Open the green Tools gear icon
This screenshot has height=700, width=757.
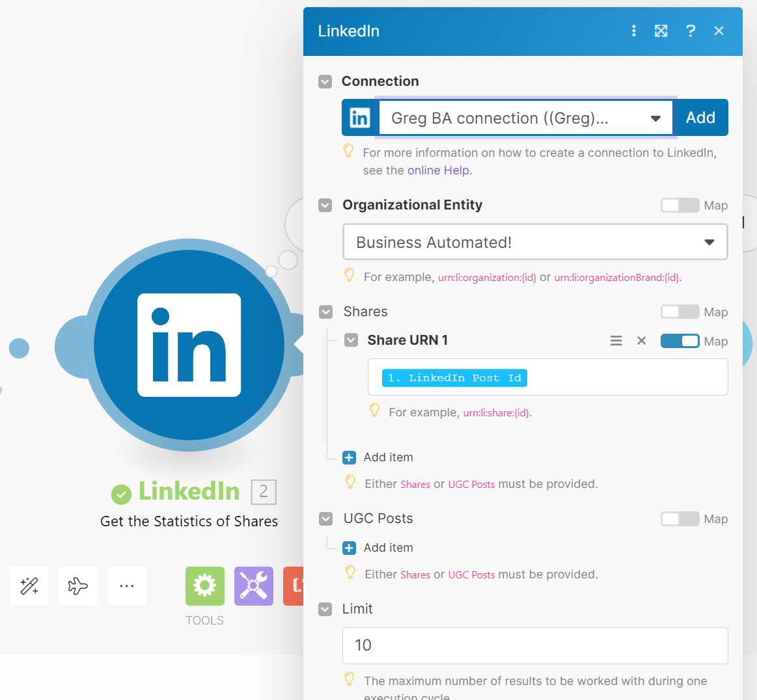coord(204,586)
